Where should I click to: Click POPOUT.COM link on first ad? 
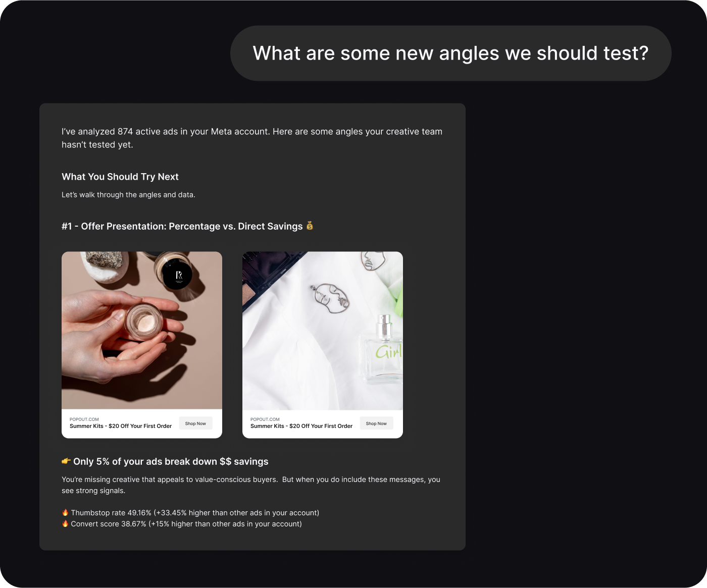click(x=84, y=419)
